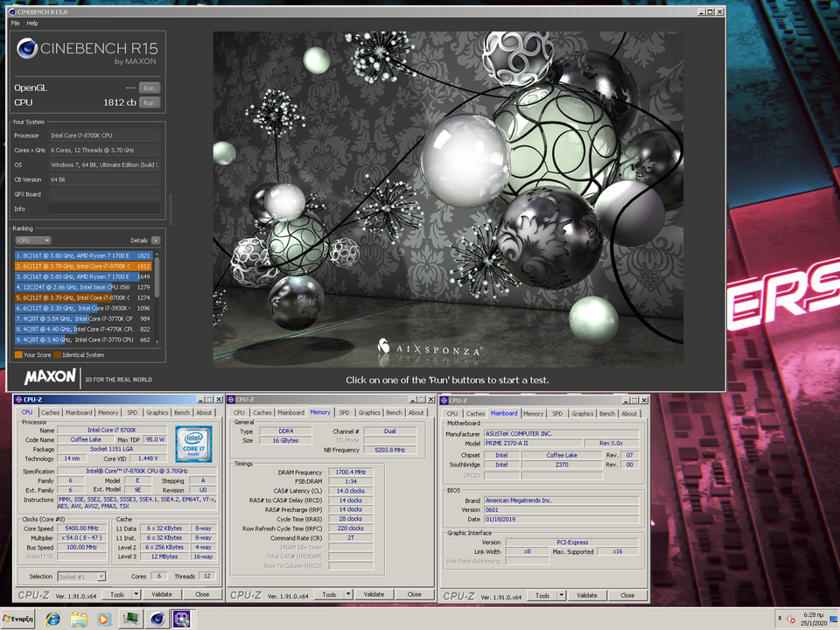
Task: Expand Tools dropdown arrow in CPU-Z CPU window
Action: click(x=136, y=594)
